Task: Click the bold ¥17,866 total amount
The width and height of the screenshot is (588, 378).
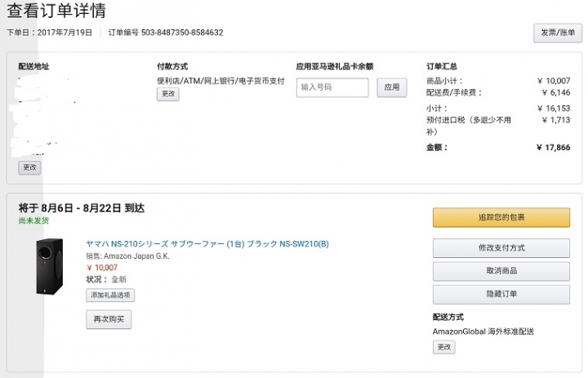Action: pos(554,148)
